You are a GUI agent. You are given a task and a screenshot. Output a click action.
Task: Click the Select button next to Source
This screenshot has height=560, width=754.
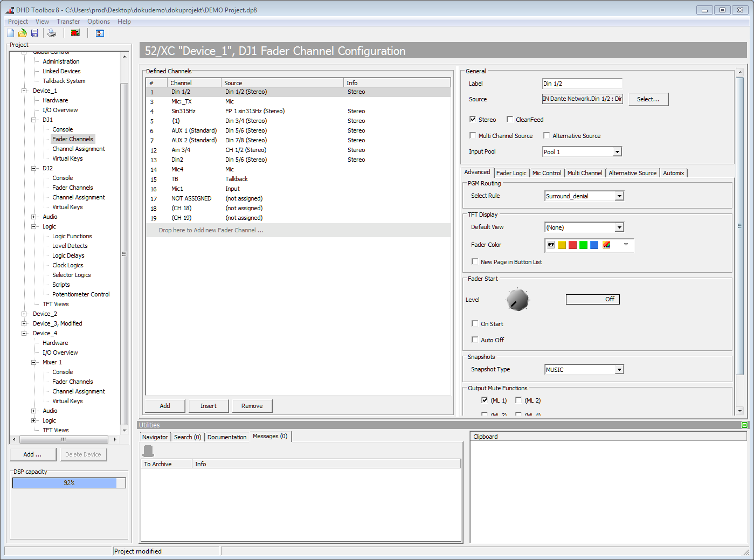[648, 99]
